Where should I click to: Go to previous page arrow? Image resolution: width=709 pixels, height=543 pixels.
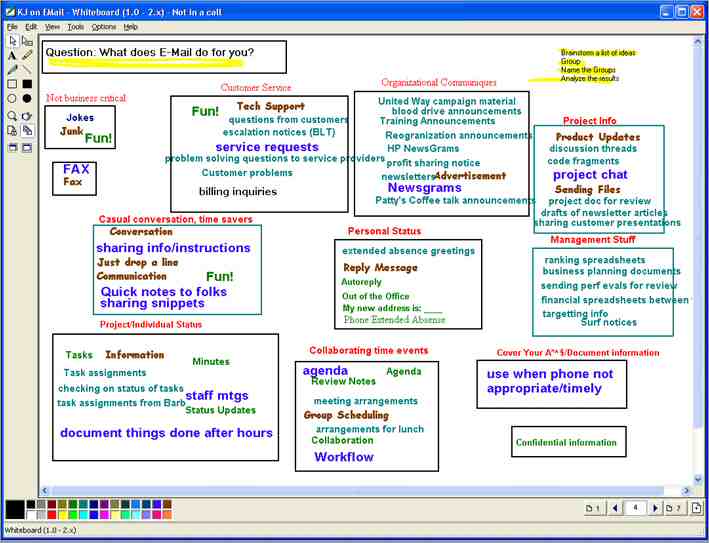coord(615,509)
